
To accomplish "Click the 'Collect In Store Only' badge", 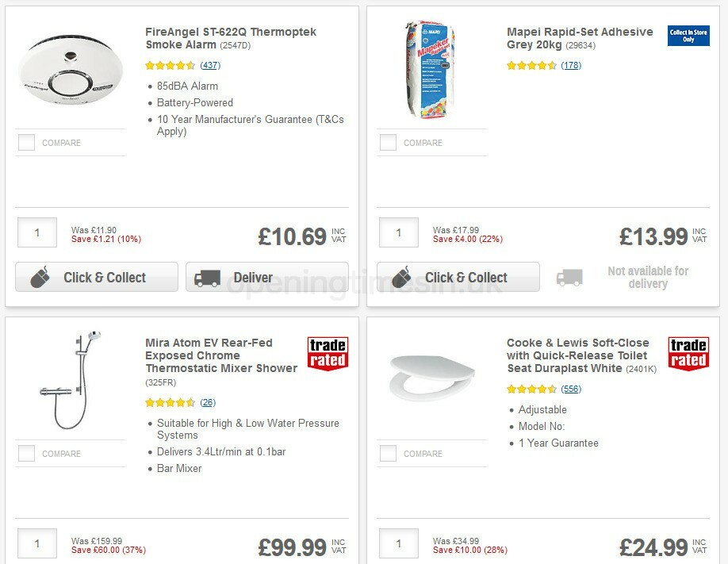I will tap(688, 36).
